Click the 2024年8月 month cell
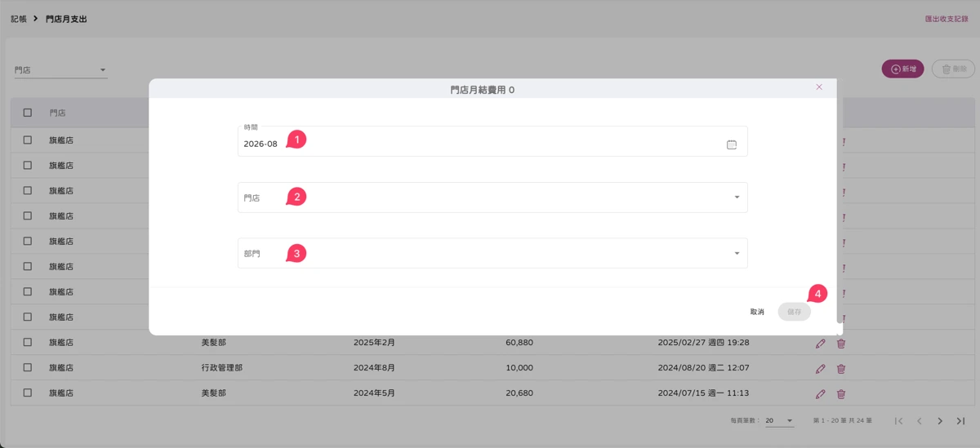The image size is (980, 448). [374, 368]
